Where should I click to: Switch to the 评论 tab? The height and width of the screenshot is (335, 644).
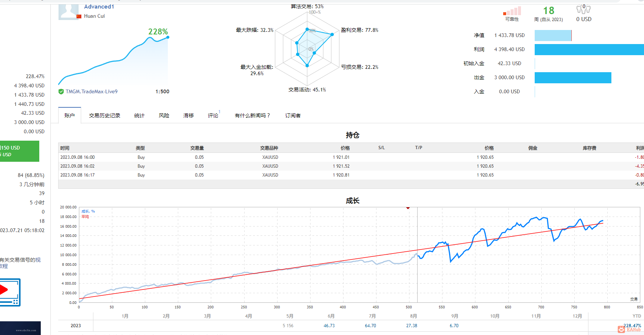pyautogui.click(x=213, y=115)
